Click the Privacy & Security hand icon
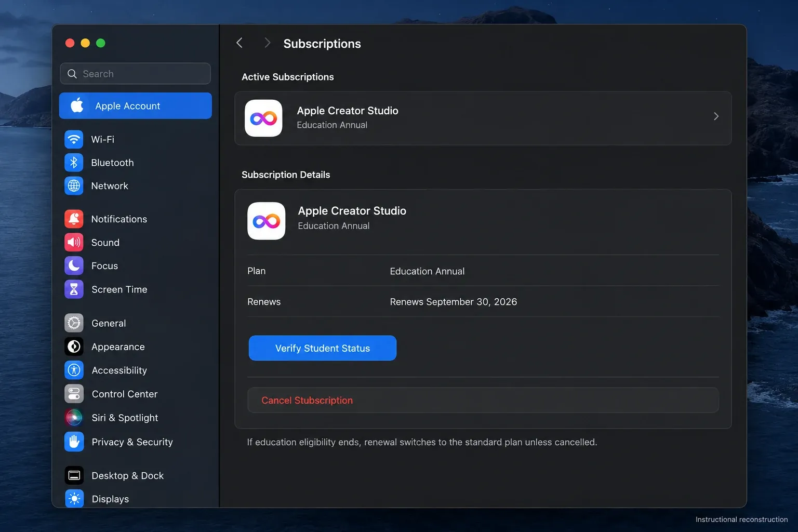Screen dimensions: 798x532 coord(74,442)
